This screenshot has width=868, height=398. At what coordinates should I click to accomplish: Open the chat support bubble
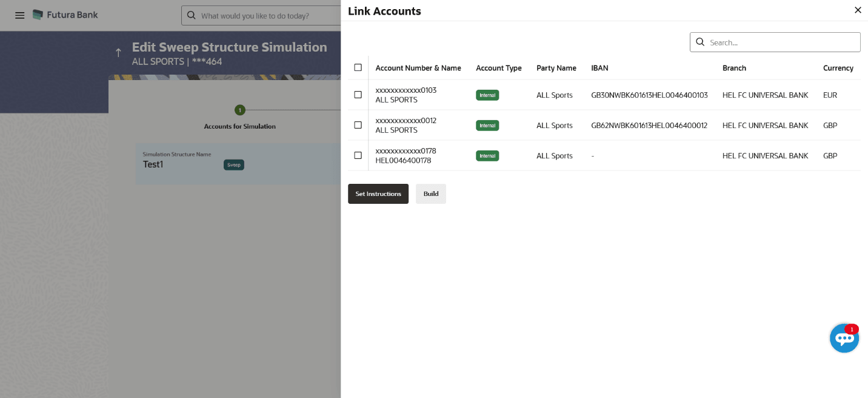coord(844,338)
